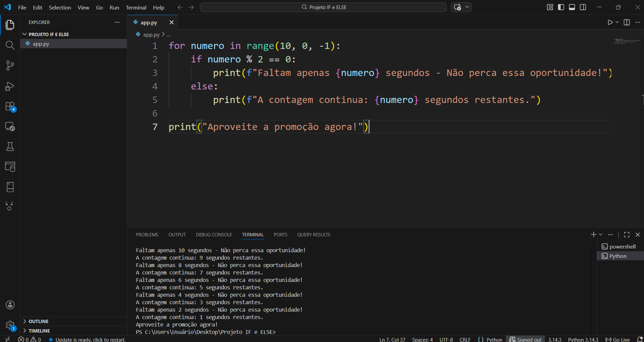
Task: Click 'Update is ready, click to restart'
Action: click(x=90, y=339)
